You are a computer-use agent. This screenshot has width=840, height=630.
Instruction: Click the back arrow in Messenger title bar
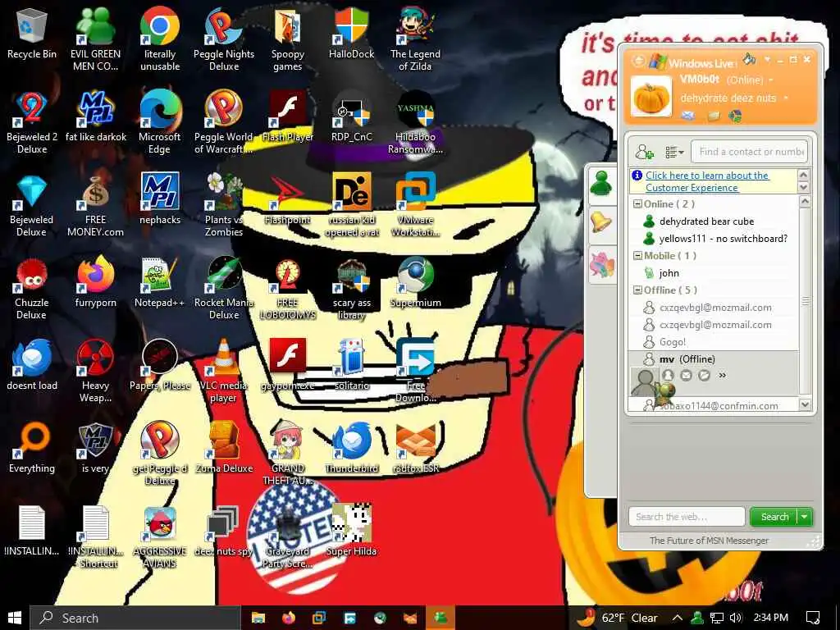(x=638, y=61)
